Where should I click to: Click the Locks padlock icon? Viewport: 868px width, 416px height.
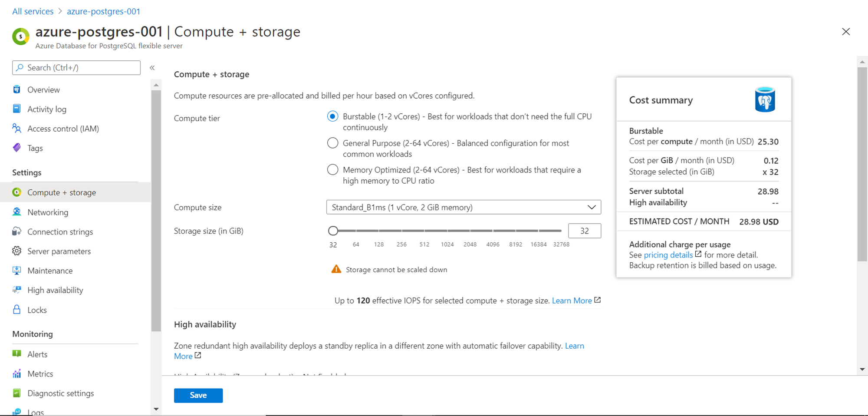pyautogui.click(x=17, y=310)
